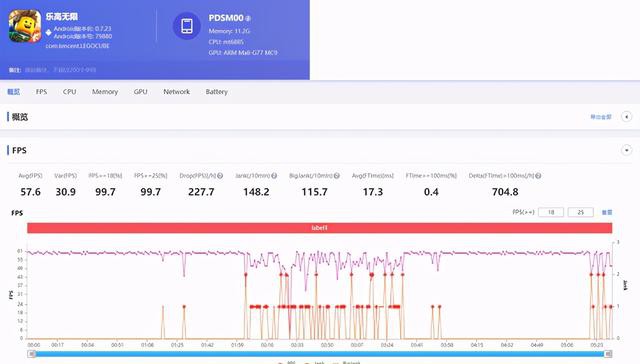Click the export all link
This screenshot has width=640, height=364.
pyautogui.click(x=601, y=117)
